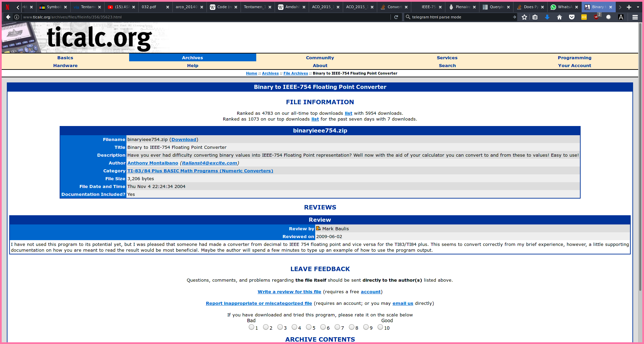
Task: Open the Programming menu on ticalc.org
Action: click(574, 58)
